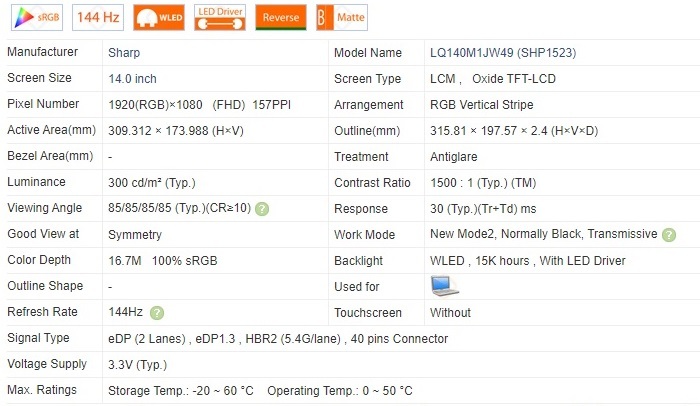700x406 pixels.
Task: Click the 85/85/85/85 viewing angle value
Action: tap(179, 208)
